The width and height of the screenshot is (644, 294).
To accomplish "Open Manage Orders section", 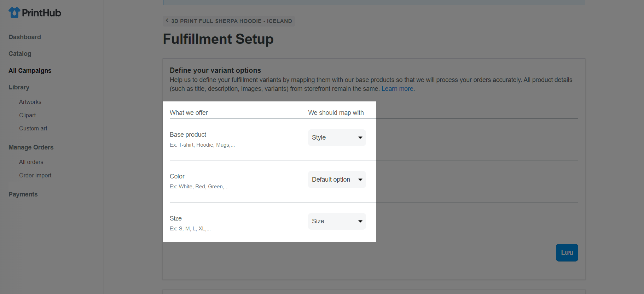I will click(31, 147).
